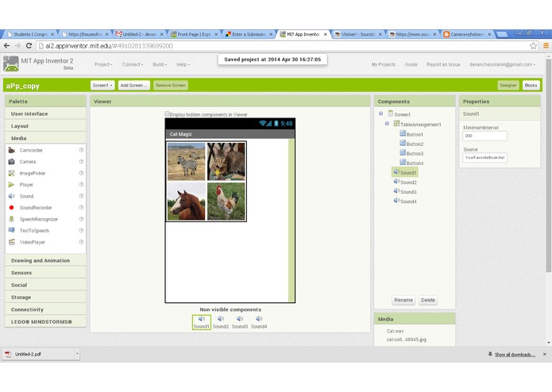Expand the Sensors palette section
This screenshot has height=392, width=552.
45,273
